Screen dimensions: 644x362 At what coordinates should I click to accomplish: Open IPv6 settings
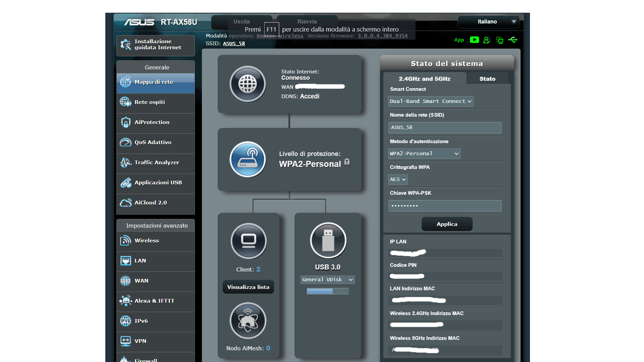coord(156,321)
